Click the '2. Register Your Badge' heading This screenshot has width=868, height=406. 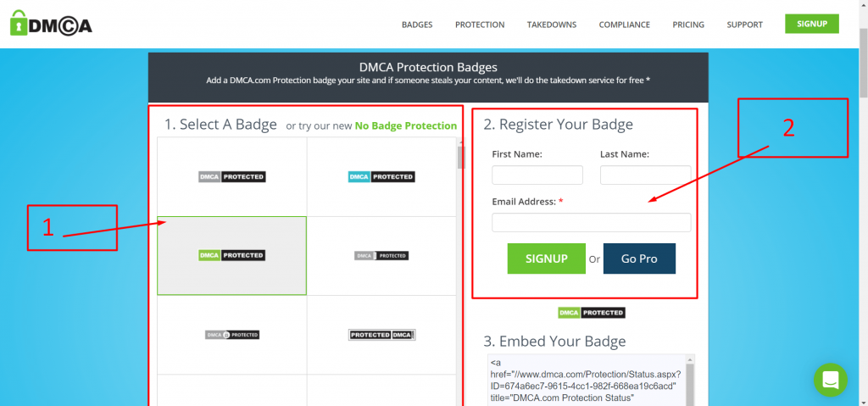558,125
